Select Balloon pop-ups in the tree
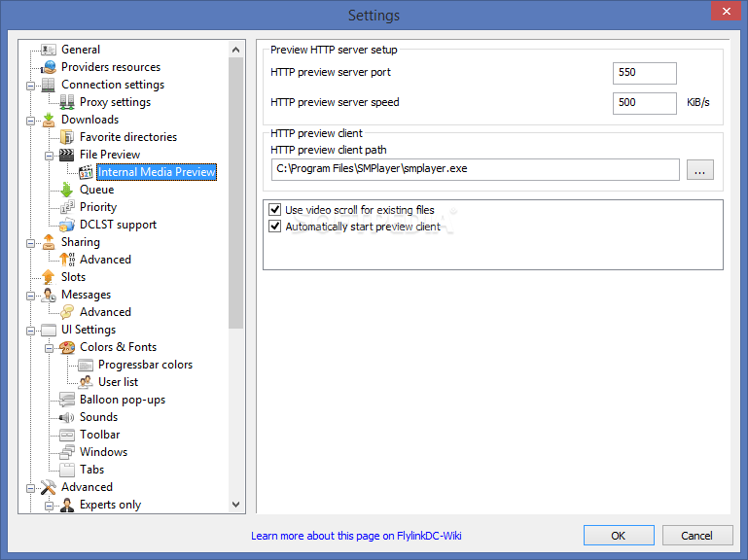 123,400
